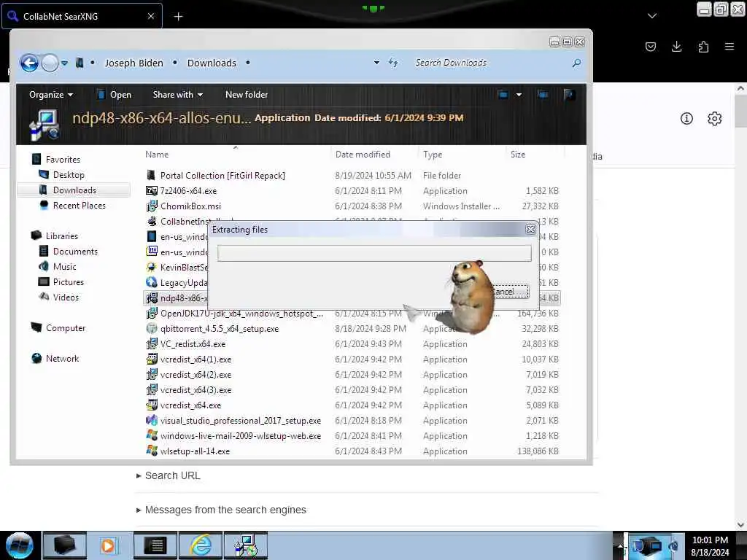Select the VC_redist.x64.exe file icon
The image size is (747, 560).
point(152,344)
